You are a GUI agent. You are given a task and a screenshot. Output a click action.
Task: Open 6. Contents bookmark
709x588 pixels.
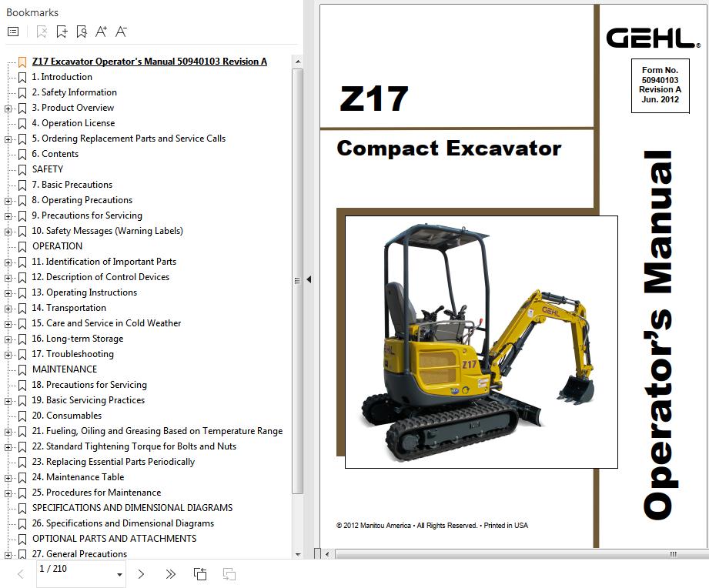[55, 154]
